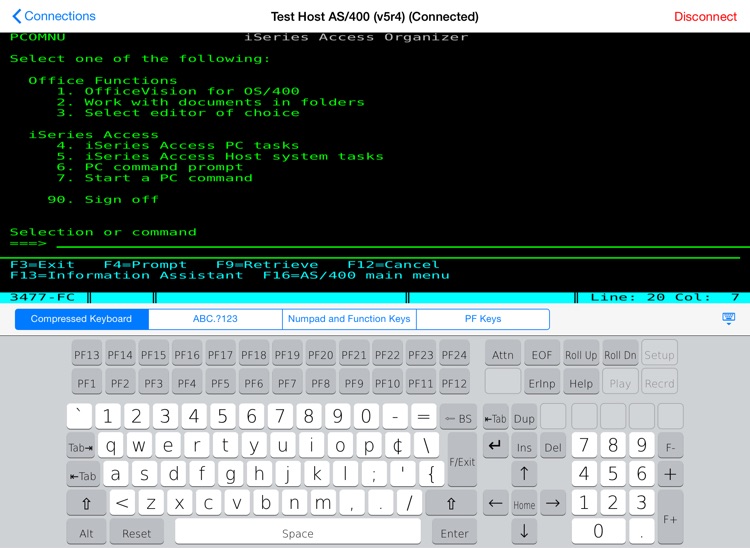The height and width of the screenshot is (548, 750).
Task: Tap option 1. OfficeVision for OS/400
Action: [x=178, y=91]
